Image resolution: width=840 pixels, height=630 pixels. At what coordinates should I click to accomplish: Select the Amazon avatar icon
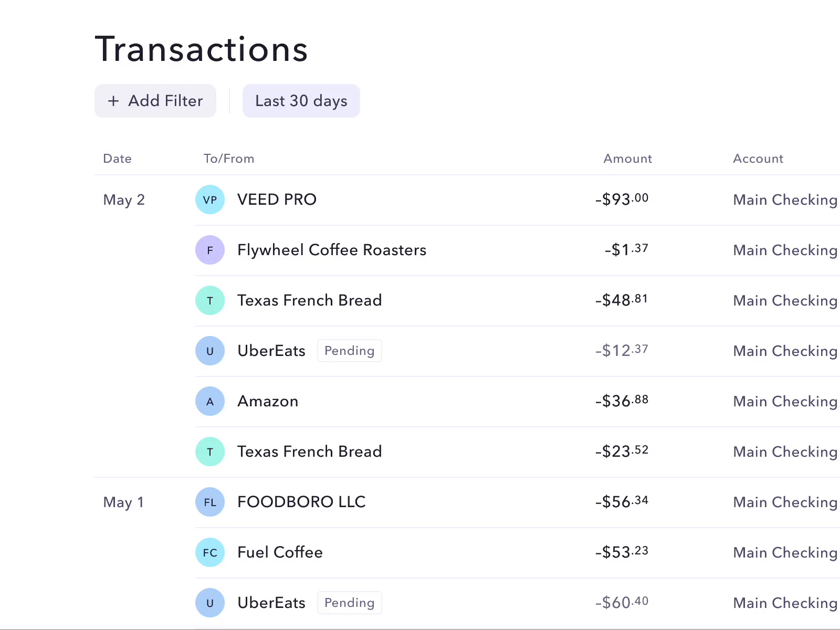(210, 401)
